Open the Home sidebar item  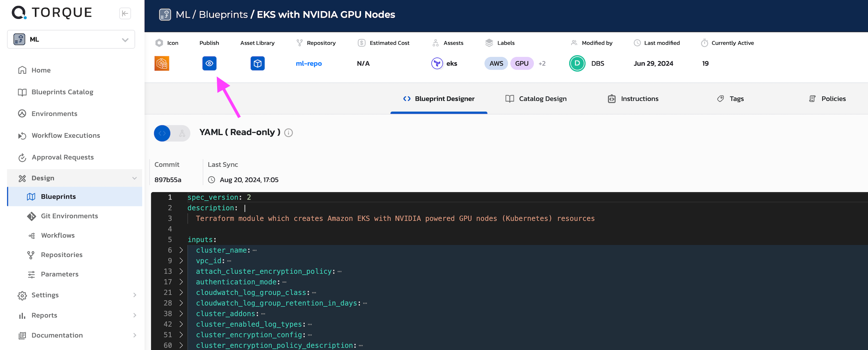point(41,70)
